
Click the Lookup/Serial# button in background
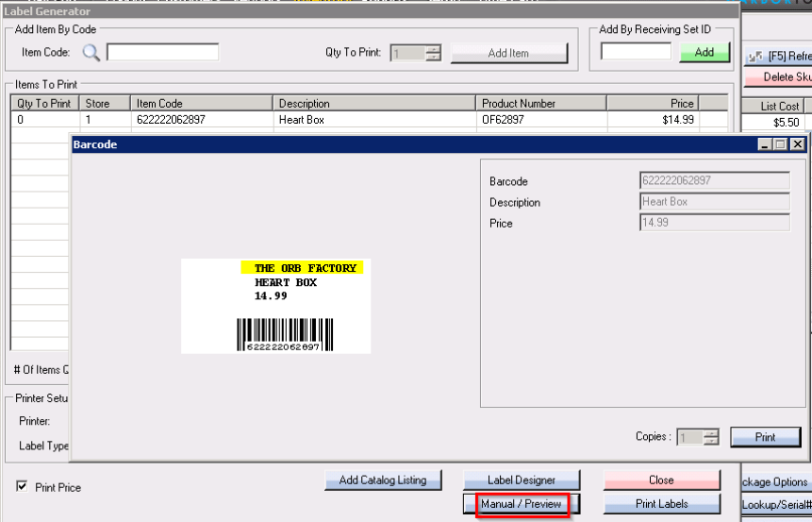pos(776,504)
